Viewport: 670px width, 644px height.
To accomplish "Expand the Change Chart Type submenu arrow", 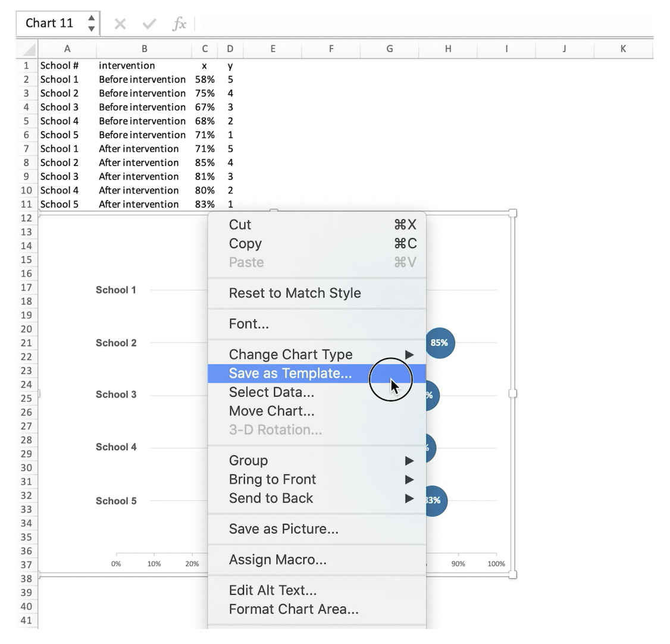I will pos(409,354).
